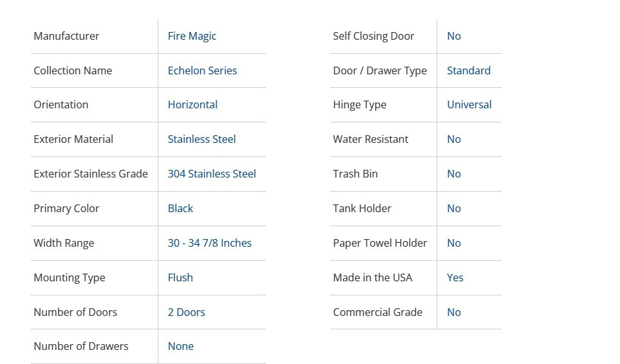Click the No value for Paper Towel Holder
This screenshot has width=620, height=364.
453,243
